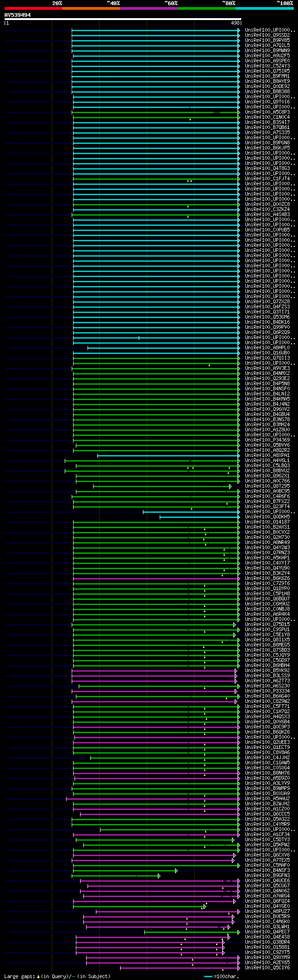Click the purple ~60% identity legend bar
The image size is (298, 980).
[x=149, y=8]
